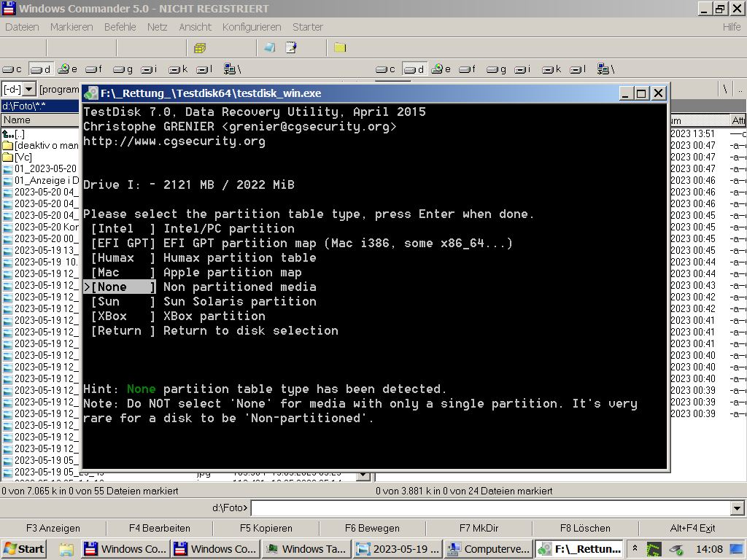Open the Markieren menu

(71, 27)
